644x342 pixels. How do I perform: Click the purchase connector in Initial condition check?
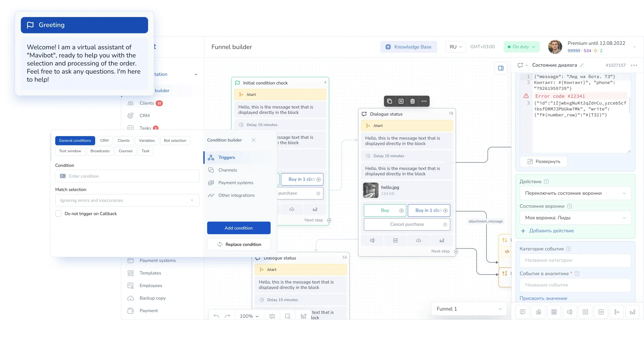pyautogui.click(x=318, y=193)
